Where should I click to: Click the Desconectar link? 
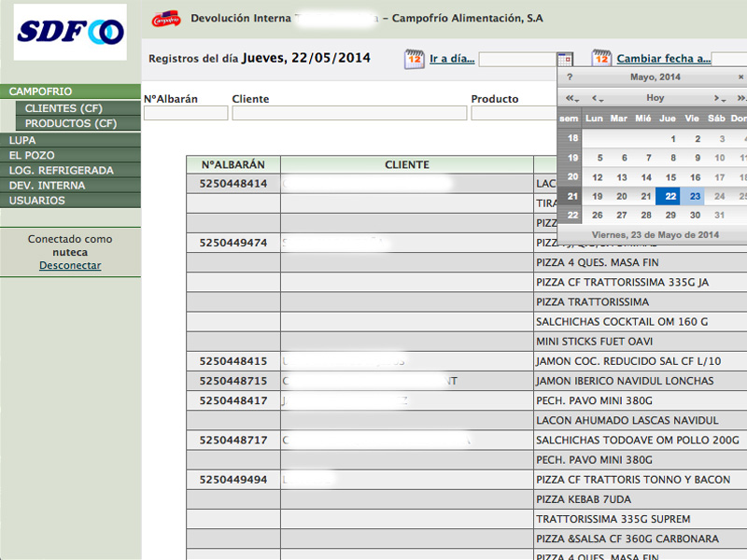tap(70, 265)
